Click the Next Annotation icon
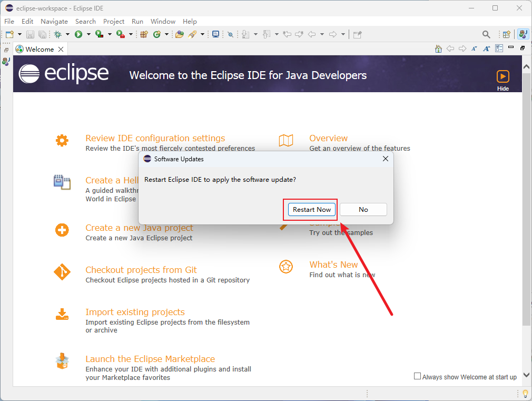 pyautogui.click(x=246, y=34)
